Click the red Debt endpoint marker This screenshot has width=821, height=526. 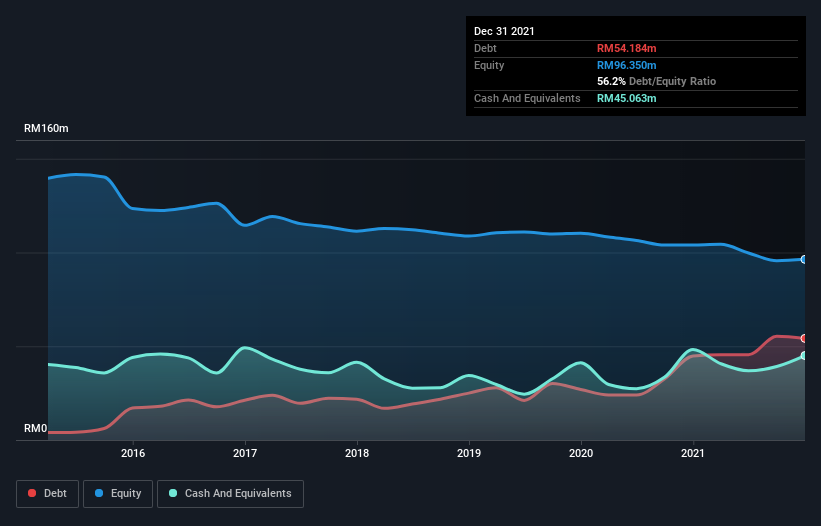[x=804, y=339]
